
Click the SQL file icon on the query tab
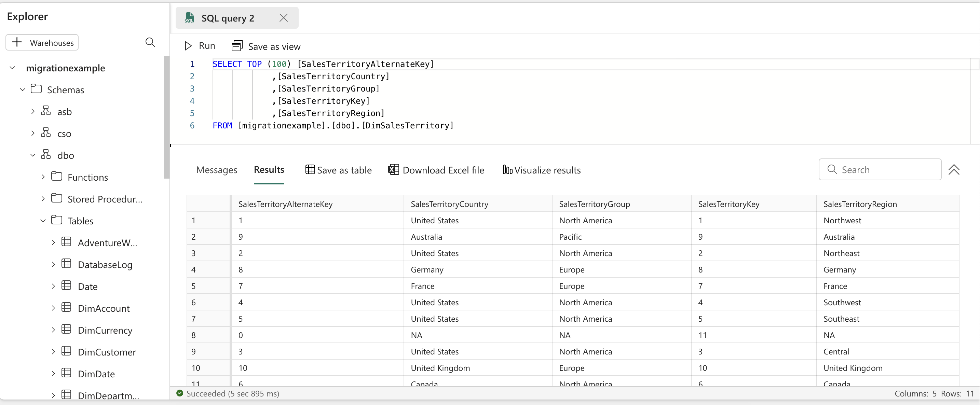coord(189,17)
